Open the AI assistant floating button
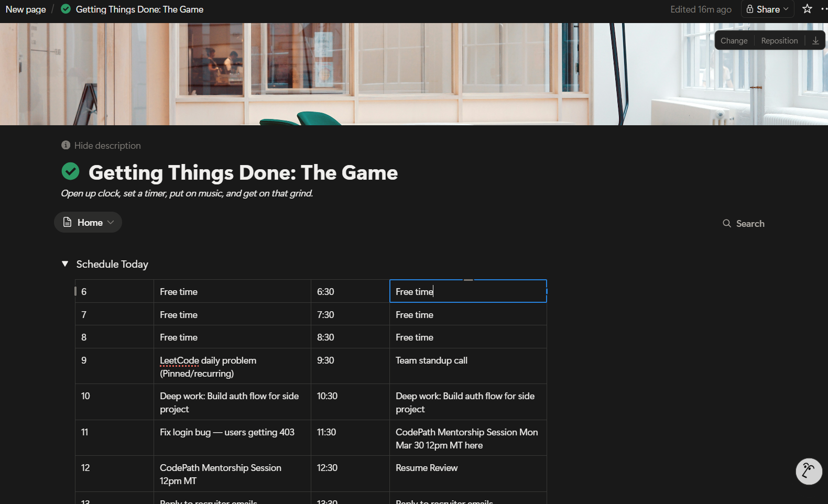This screenshot has height=504, width=828. click(x=809, y=472)
